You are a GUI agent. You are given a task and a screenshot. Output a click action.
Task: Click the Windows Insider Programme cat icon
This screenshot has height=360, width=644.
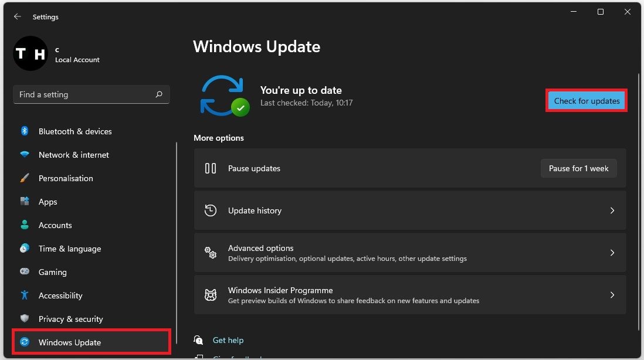click(x=211, y=295)
